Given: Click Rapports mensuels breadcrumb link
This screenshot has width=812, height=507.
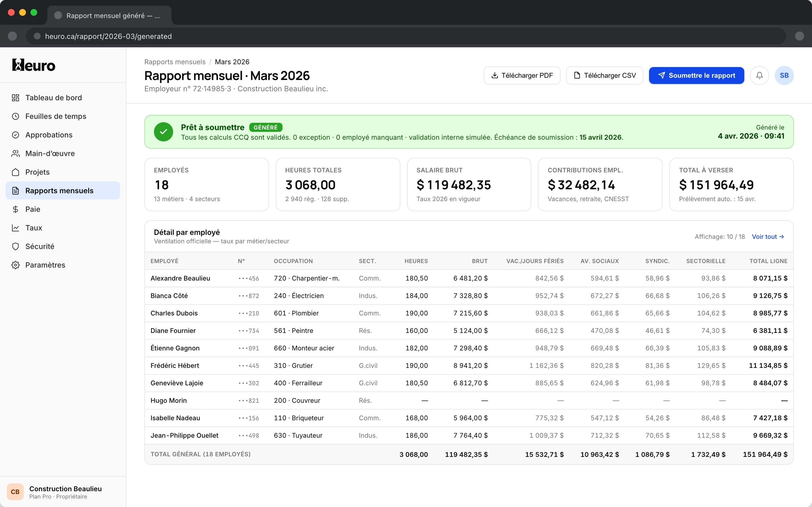Looking at the screenshot, I should click(175, 62).
